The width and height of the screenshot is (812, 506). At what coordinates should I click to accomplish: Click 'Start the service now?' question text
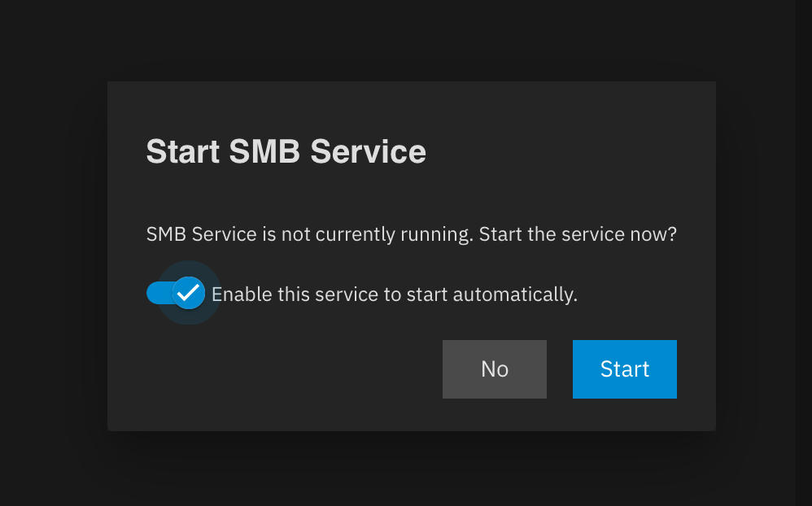[578, 235]
